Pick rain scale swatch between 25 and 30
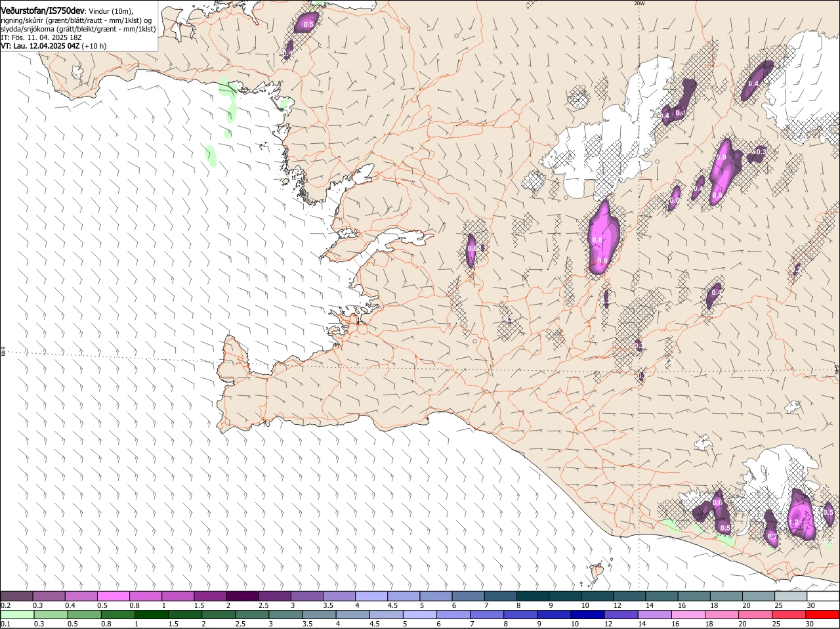The image size is (840, 629). point(789,615)
